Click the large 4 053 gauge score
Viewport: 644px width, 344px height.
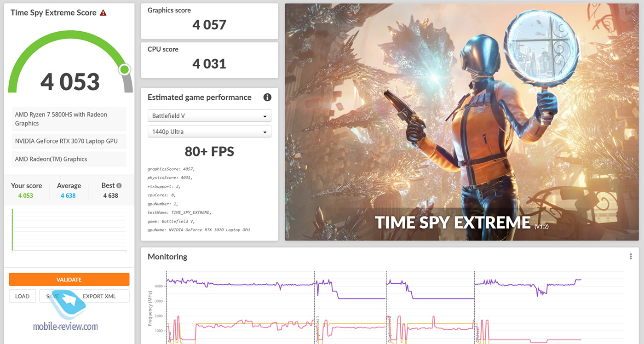[70, 81]
